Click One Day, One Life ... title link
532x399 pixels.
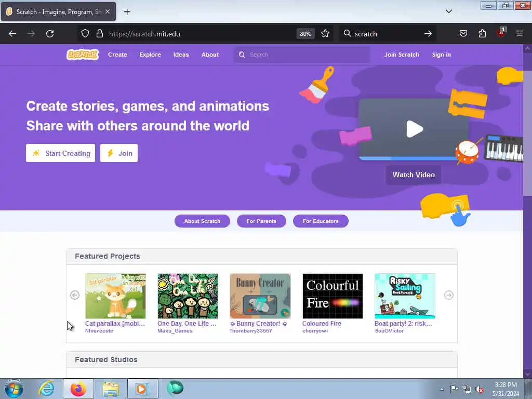pyautogui.click(x=187, y=324)
